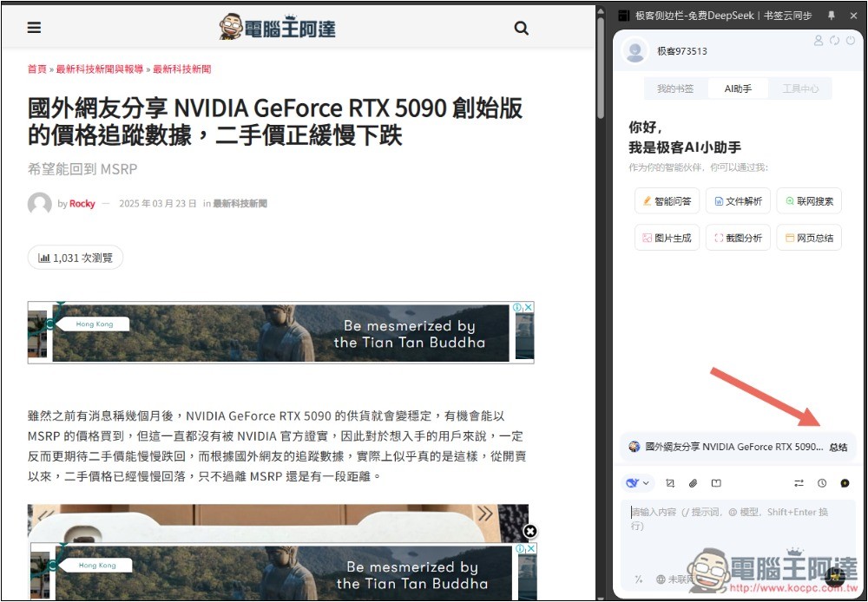Click the 网页总结 button
The height and width of the screenshot is (602, 868).
(809, 238)
